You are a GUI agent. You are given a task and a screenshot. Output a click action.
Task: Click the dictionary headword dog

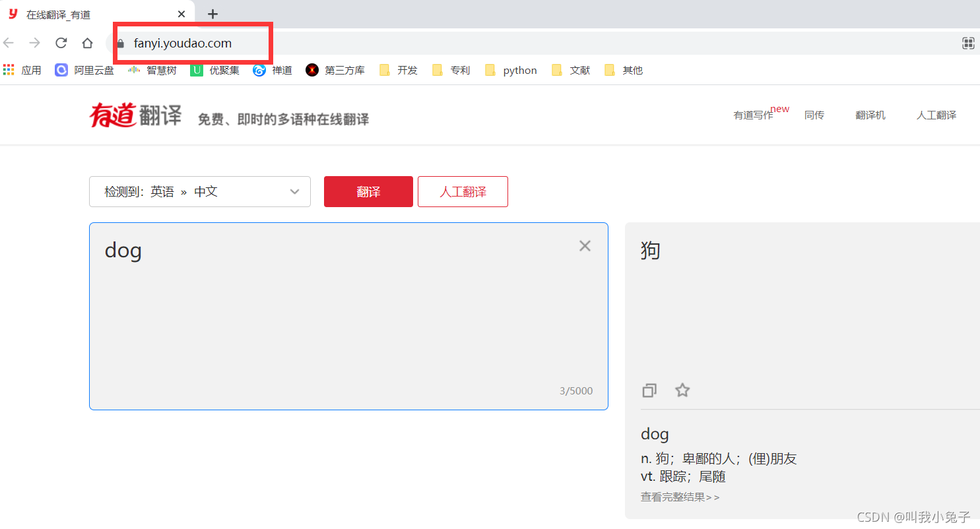click(x=655, y=434)
